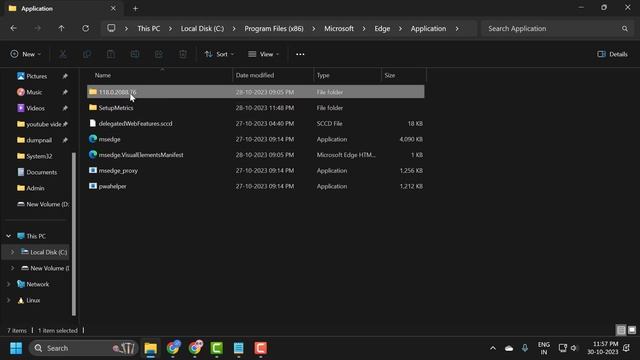640x360 pixels.
Task: Click the Program Files (x86) breadcrumb
Action: coord(274,29)
